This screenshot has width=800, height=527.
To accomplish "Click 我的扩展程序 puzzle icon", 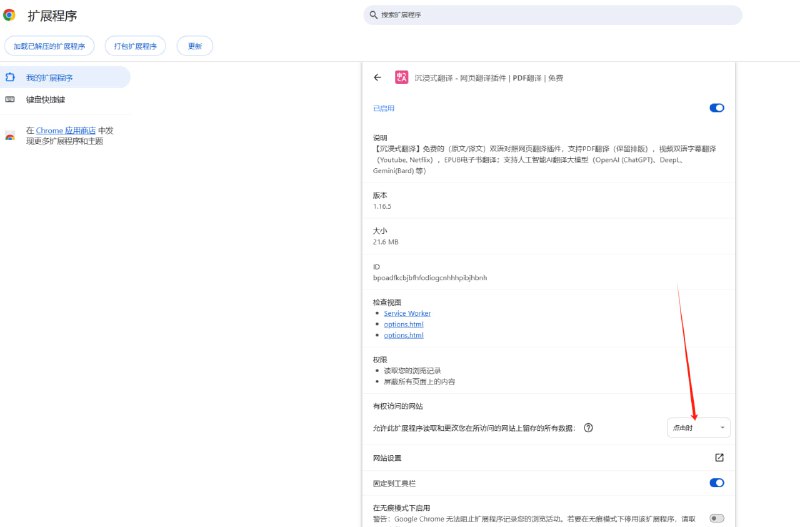I will pyautogui.click(x=10, y=77).
